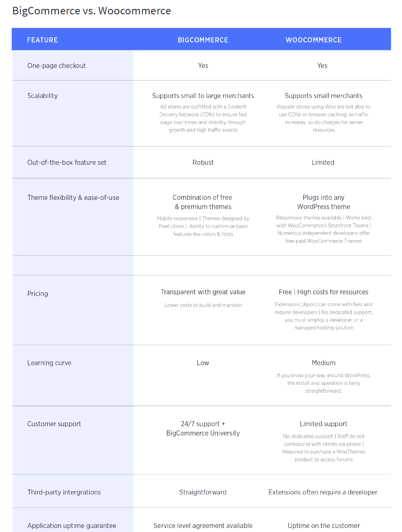Select the BIGCOMMERCE column header
The width and height of the screenshot is (402, 532).
click(x=203, y=40)
